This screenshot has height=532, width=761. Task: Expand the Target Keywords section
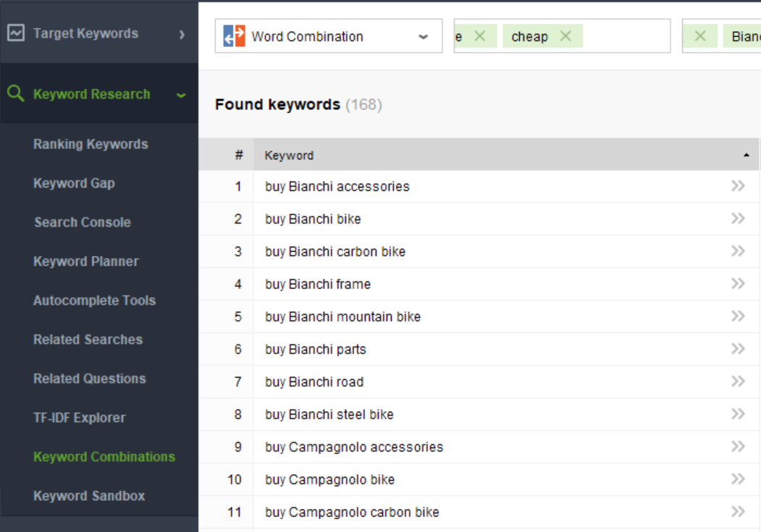coord(182,35)
